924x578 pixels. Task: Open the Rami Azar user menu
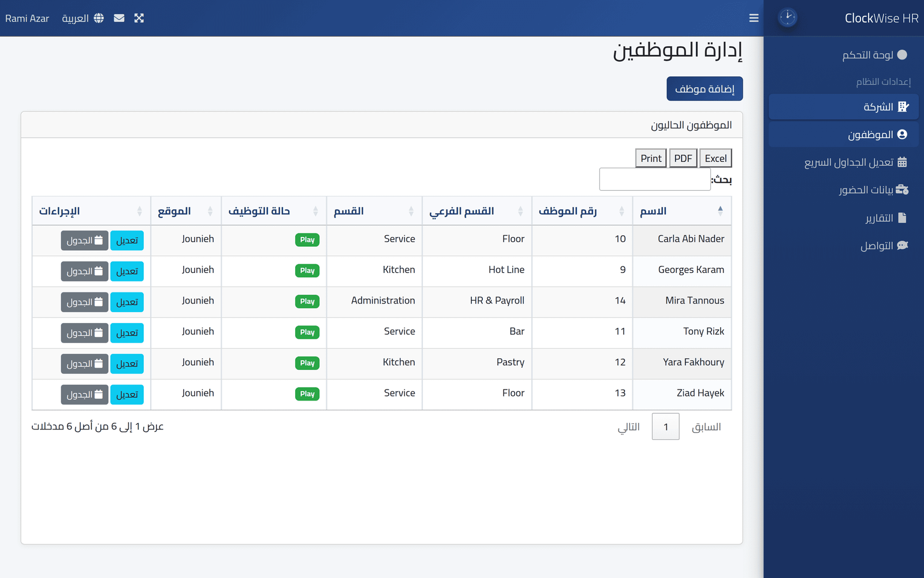pyautogui.click(x=27, y=18)
